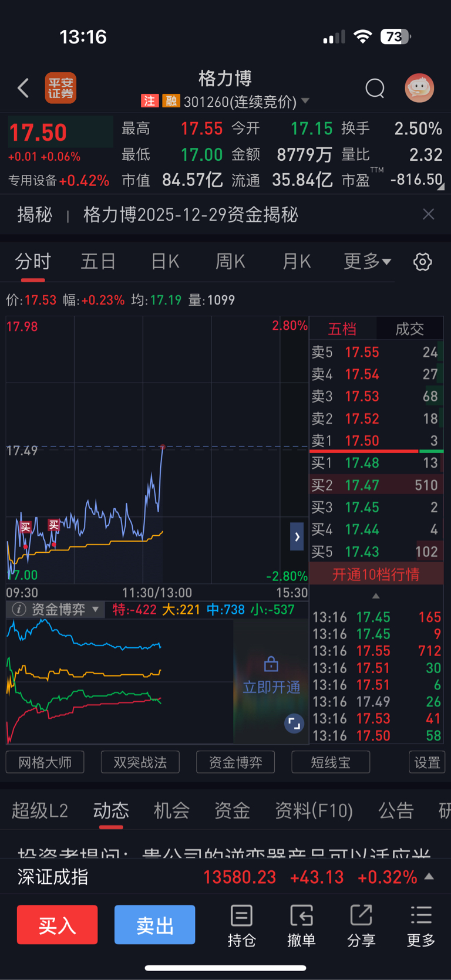Open the 更多 chart period dropdown

pyautogui.click(x=367, y=261)
